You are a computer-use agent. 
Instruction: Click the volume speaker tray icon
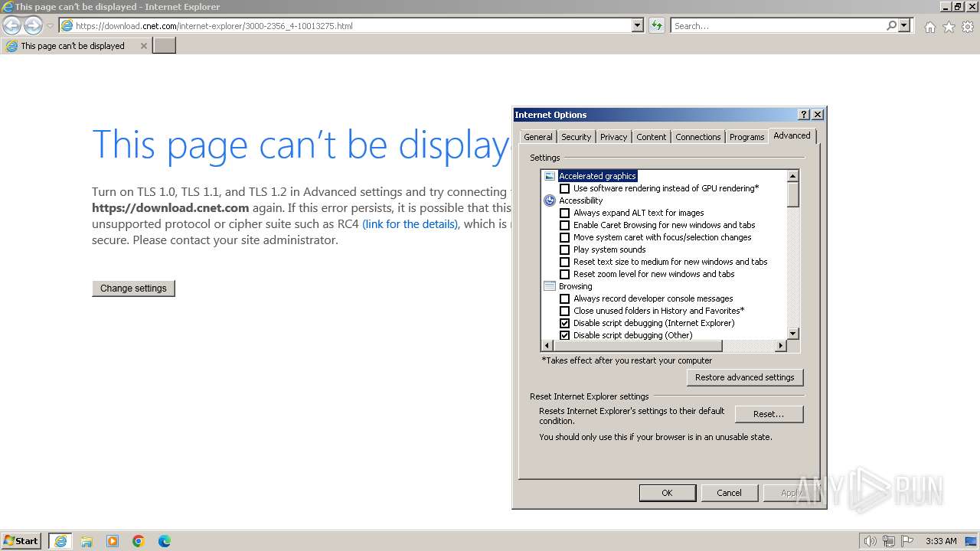tap(871, 541)
